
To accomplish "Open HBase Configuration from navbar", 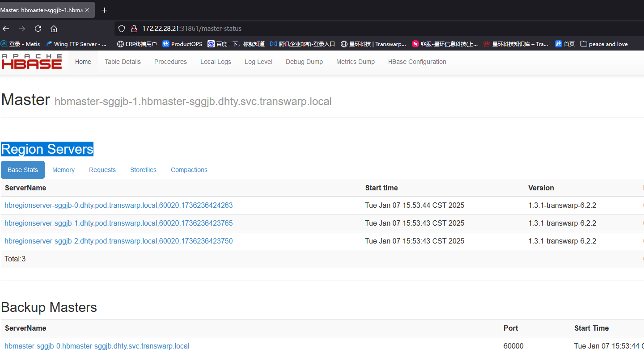I will [417, 62].
